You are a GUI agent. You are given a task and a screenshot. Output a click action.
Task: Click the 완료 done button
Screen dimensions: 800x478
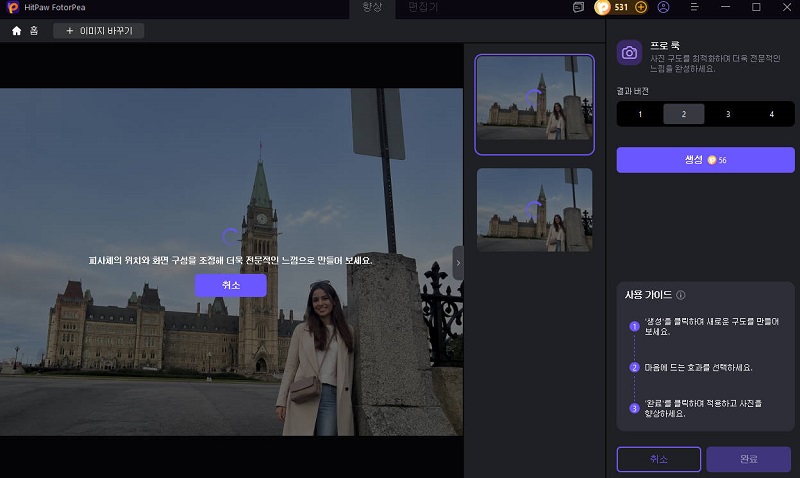[748, 459]
